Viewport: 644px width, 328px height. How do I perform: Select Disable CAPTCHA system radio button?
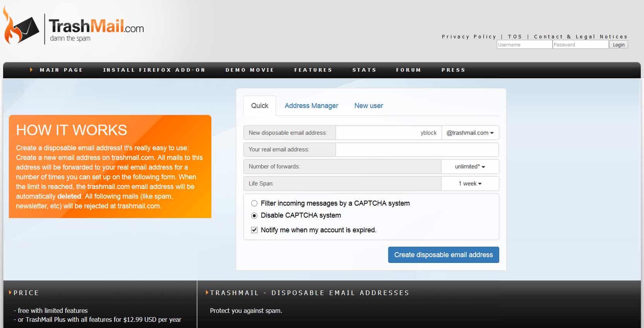pos(254,216)
